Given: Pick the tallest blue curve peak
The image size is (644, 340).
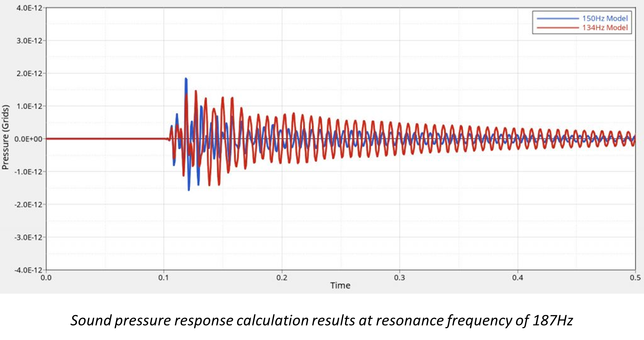Looking at the screenshot, I should 186,79.
